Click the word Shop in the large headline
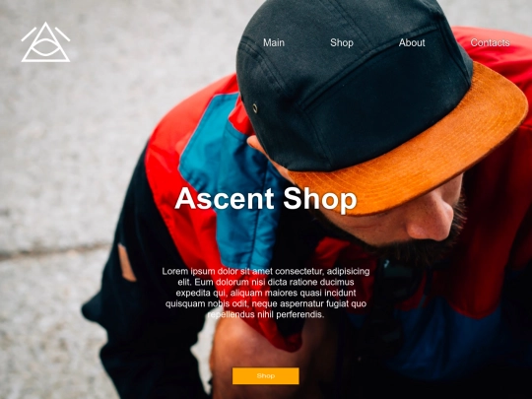Image resolution: width=532 pixels, height=399 pixels. 320,200
